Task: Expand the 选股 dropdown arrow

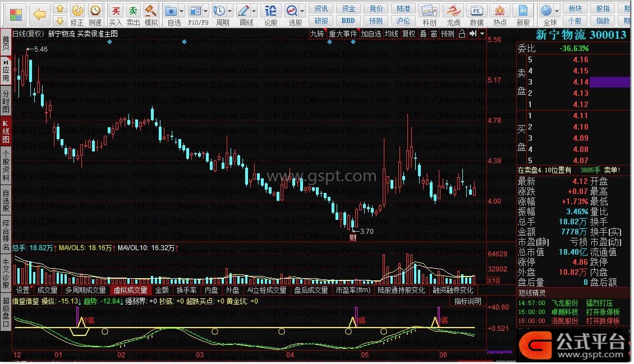Action: pos(302,11)
